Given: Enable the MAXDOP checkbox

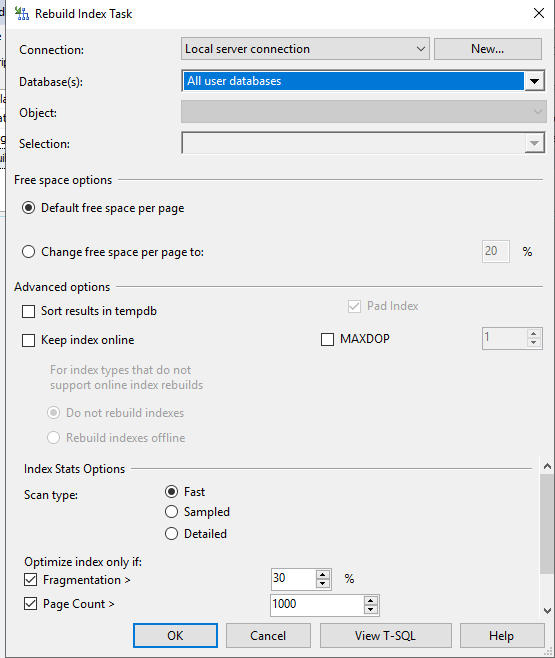Looking at the screenshot, I should [327, 339].
